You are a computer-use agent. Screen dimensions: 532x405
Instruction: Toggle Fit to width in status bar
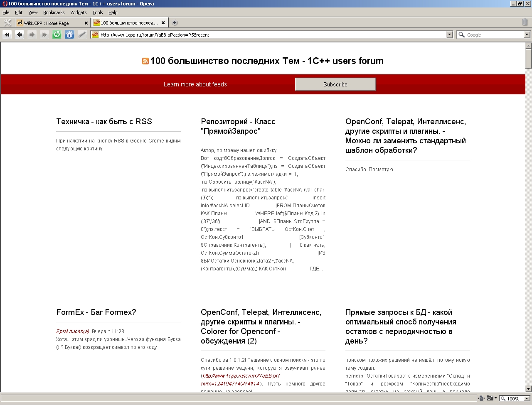click(x=481, y=398)
